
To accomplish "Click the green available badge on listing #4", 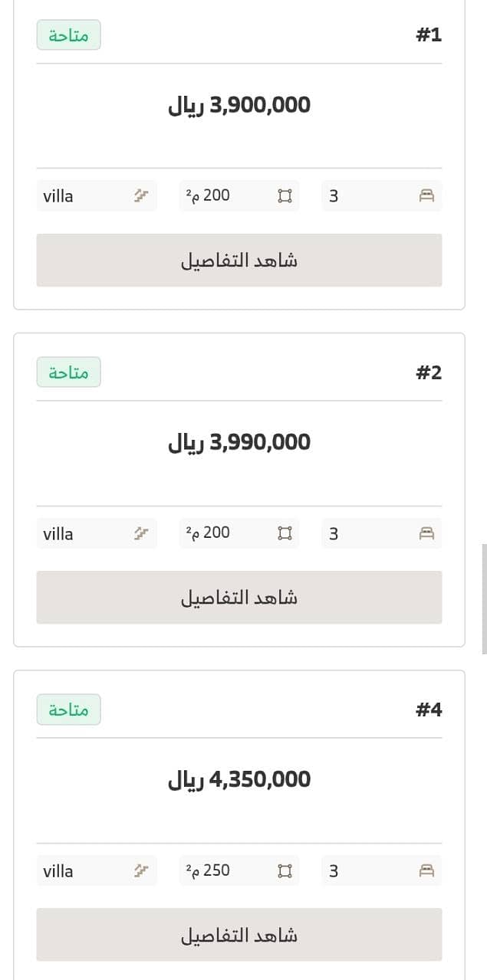I will pos(68,710).
